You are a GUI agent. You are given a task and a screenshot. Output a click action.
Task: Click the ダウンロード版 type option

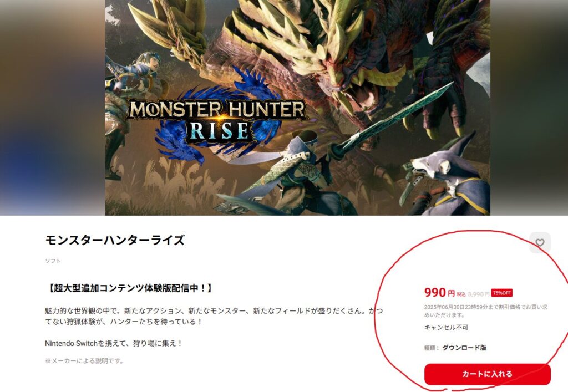pyautogui.click(x=464, y=348)
